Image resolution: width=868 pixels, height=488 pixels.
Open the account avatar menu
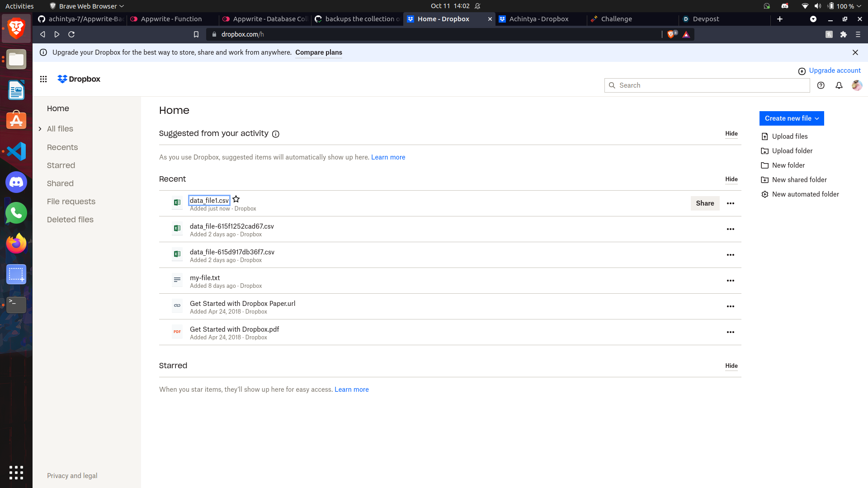pos(857,85)
